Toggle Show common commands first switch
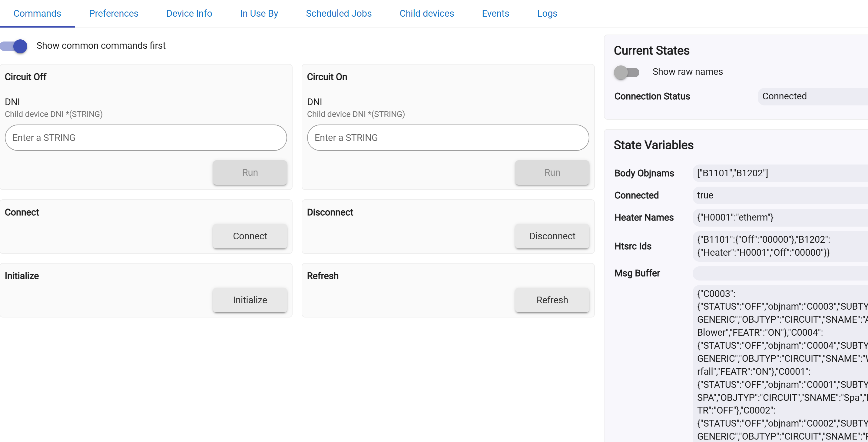This screenshot has height=442, width=868. pos(14,46)
